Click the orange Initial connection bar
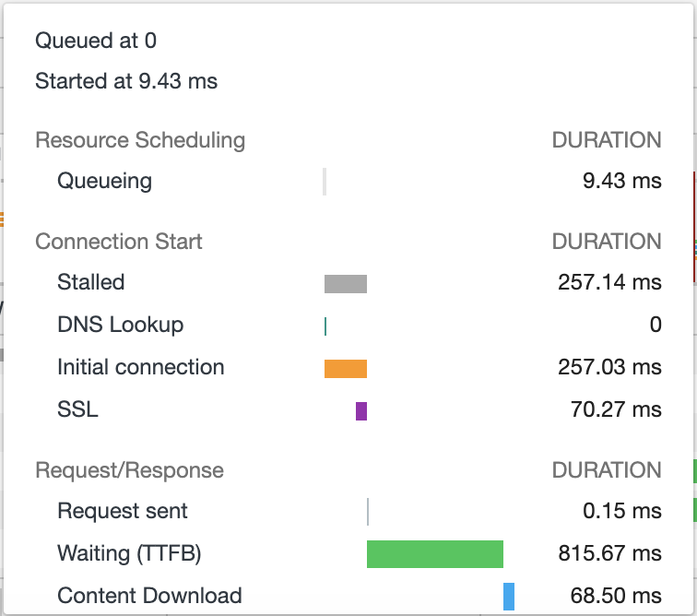The width and height of the screenshot is (697, 616). 346,369
